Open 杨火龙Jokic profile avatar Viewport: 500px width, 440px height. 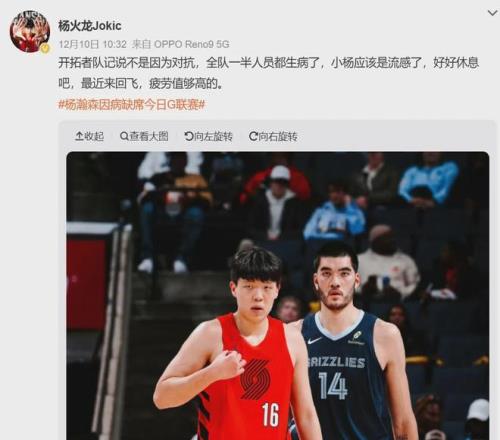tap(30, 31)
